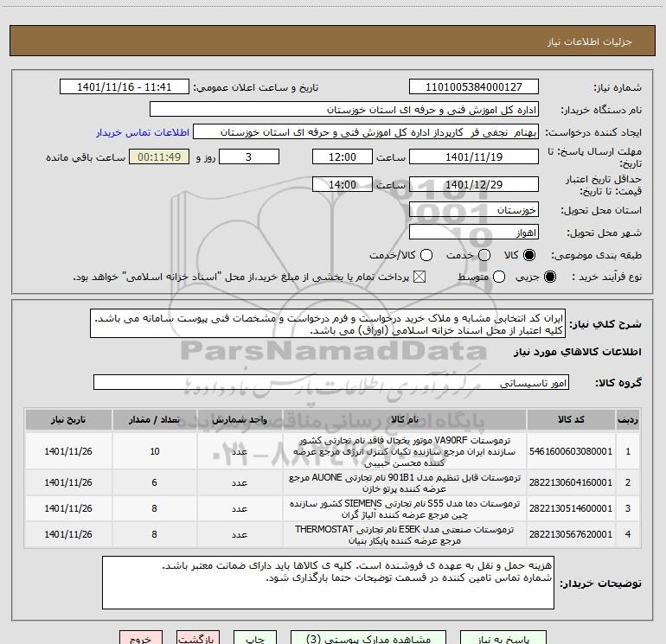This screenshot has width=666, height=644.
Task: Click the deadline time field 12:00
Action: click(x=343, y=156)
